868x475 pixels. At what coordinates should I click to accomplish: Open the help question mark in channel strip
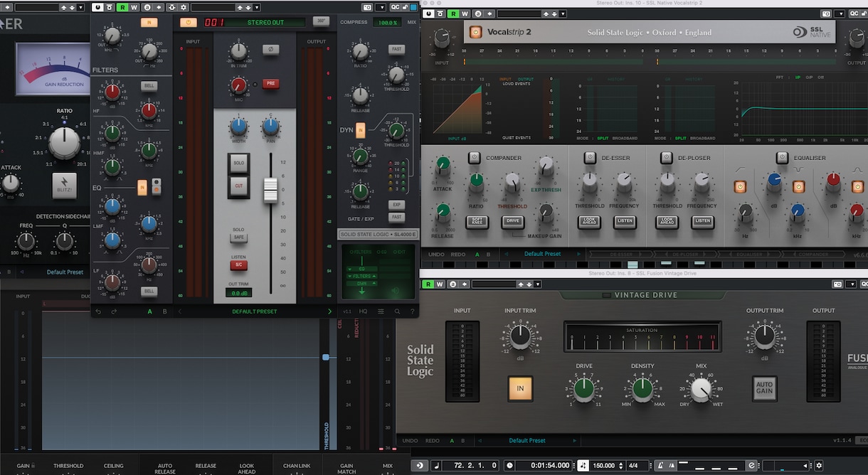point(412,311)
